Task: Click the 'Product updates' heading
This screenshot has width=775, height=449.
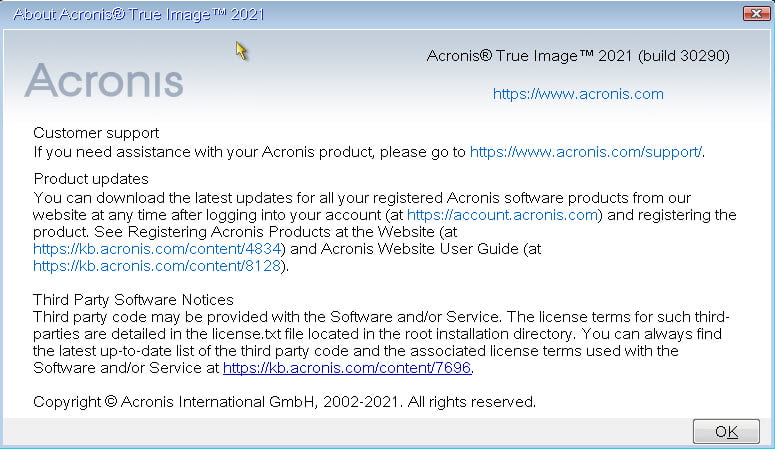Action: pyautogui.click(x=91, y=179)
